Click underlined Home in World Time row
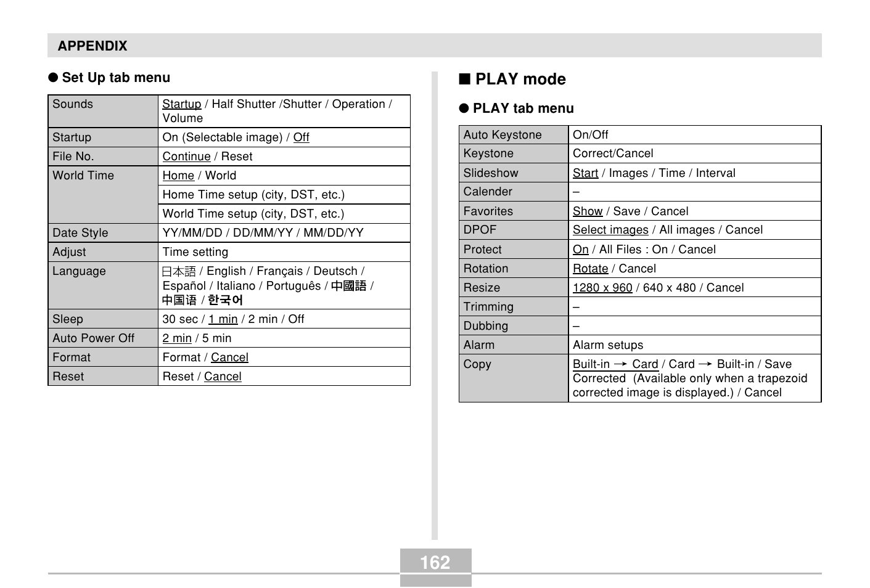The width and height of the screenshot is (870, 588). pyautogui.click(x=178, y=176)
